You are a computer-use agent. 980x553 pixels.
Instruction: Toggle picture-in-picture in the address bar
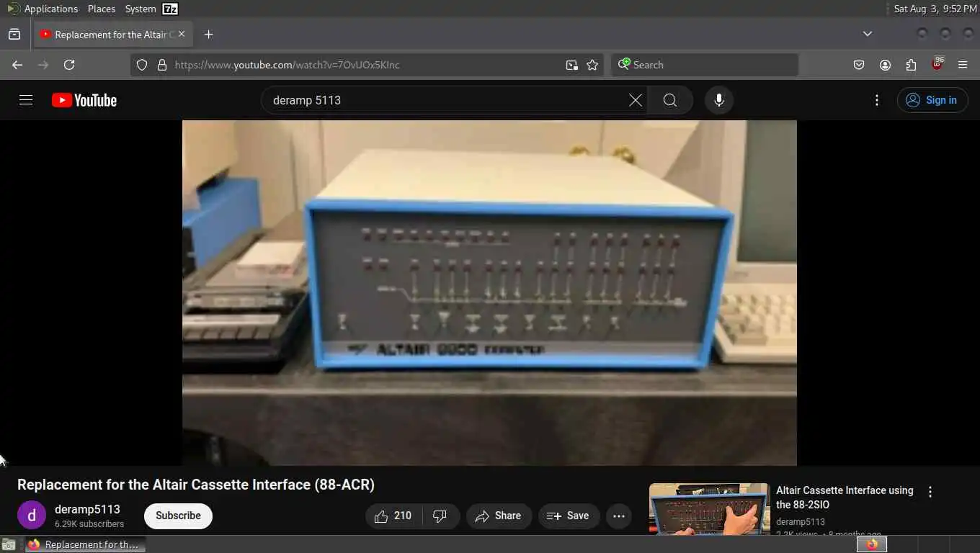point(571,65)
